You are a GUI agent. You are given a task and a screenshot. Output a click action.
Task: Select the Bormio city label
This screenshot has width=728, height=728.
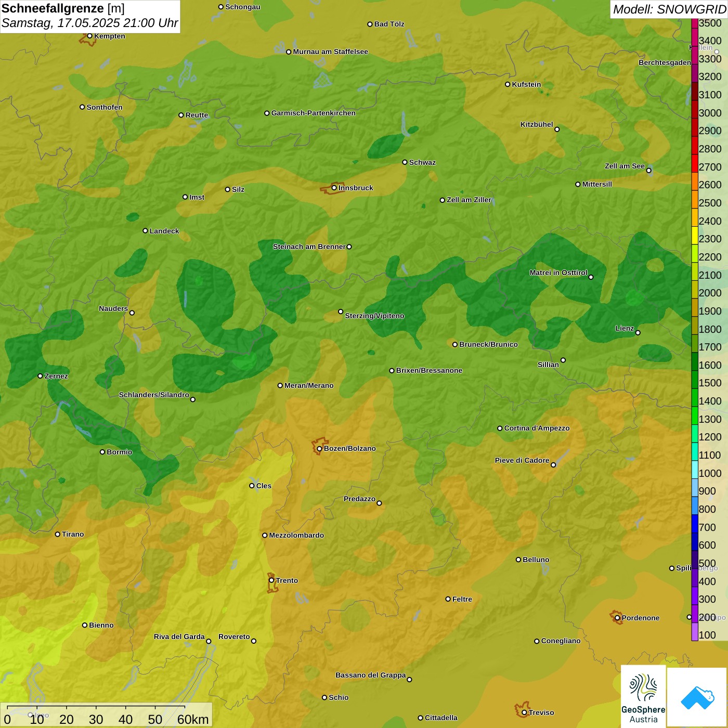(x=119, y=452)
